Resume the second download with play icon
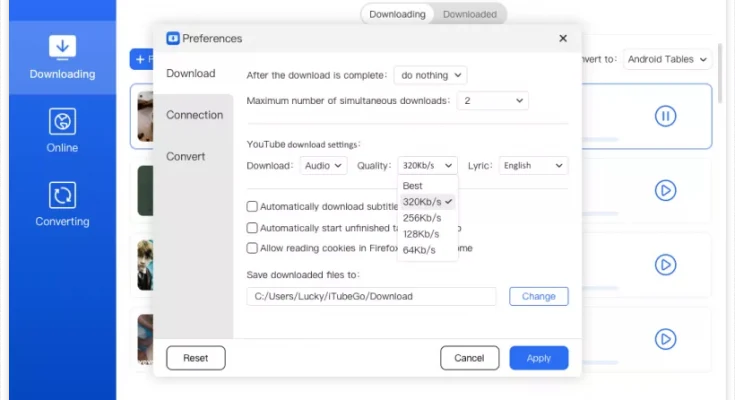 [x=665, y=190]
